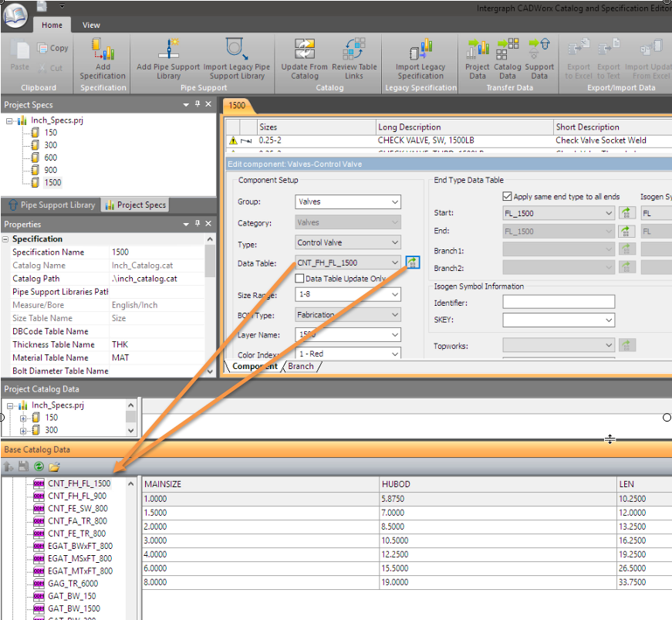This screenshot has width=672, height=620.
Task: Switch to the View ribbon tab
Action: pyautogui.click(x=91, y=25)
